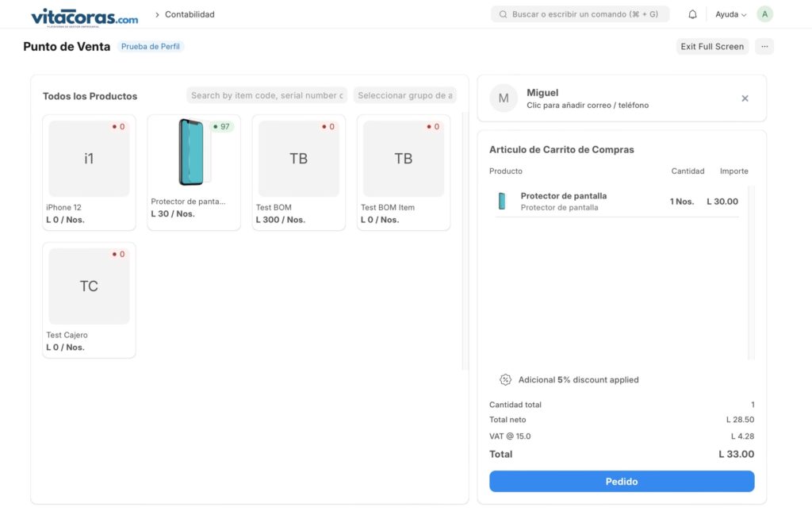
Task: Click the Prueba de Perfil tag
Action: (x=151, y=47)
